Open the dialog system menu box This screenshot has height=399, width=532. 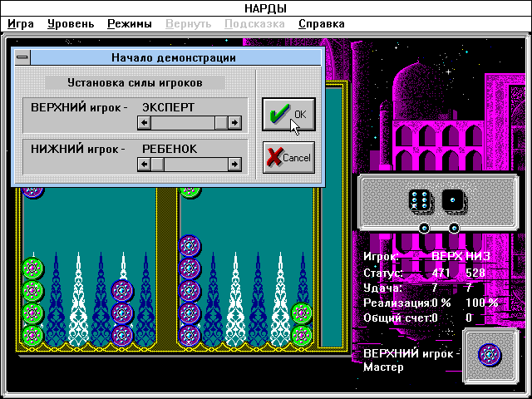[22, 57]
